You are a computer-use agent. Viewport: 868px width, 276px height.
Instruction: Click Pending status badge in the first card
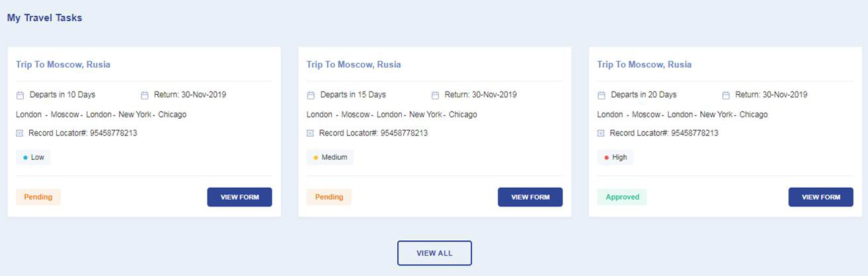click(x=38, y=197)
